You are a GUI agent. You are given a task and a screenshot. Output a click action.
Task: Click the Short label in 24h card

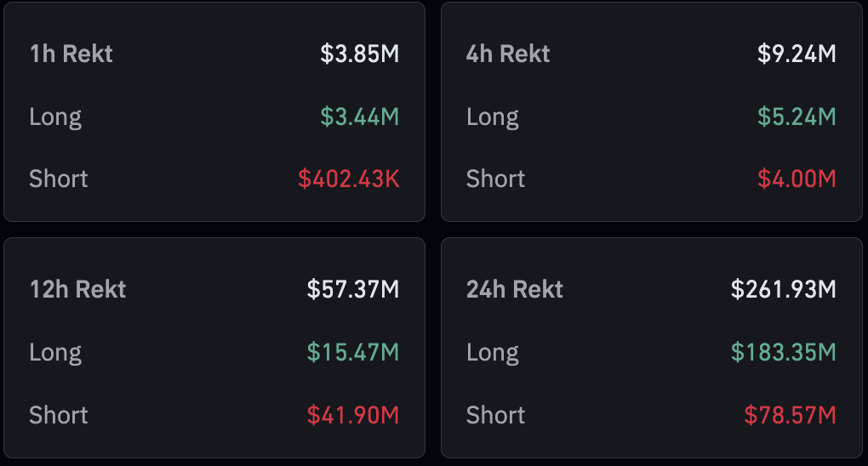click(x=495, y=415)
